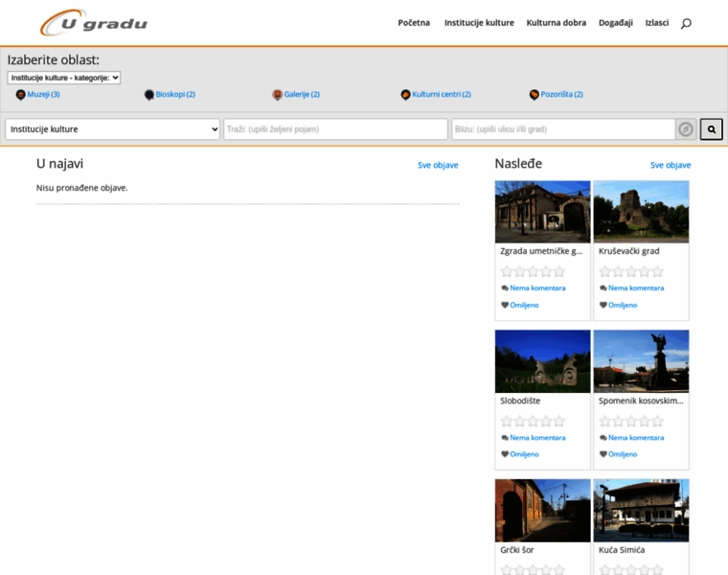Viewport: 728px width, 575px height.
Task: Open Grčki šor thumbnail image
Action: (x=543, y=511)
